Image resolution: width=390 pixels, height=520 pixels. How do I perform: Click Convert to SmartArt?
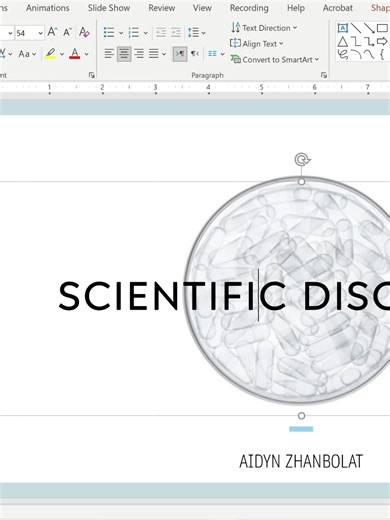coord(274,60)
